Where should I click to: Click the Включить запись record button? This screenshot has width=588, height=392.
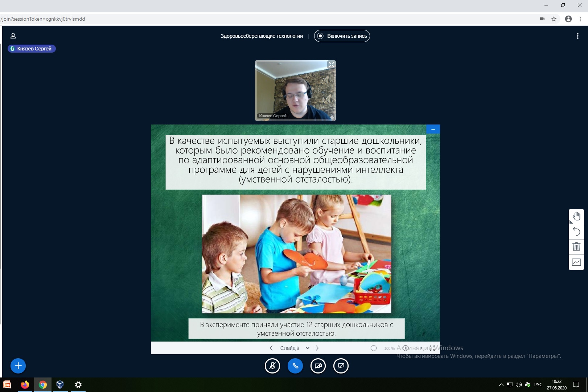coord(342,36)
